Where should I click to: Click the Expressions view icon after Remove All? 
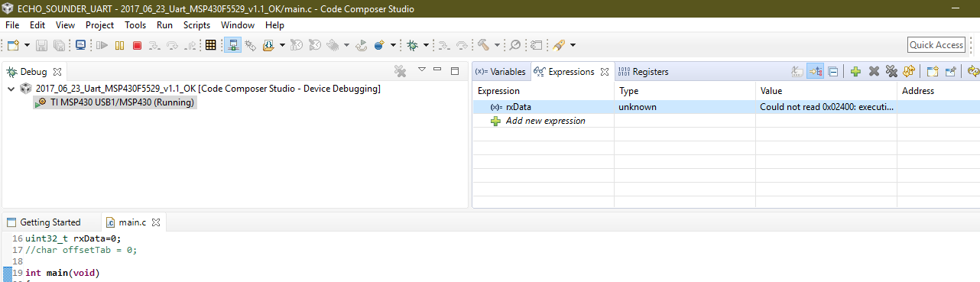pos(910,71)
